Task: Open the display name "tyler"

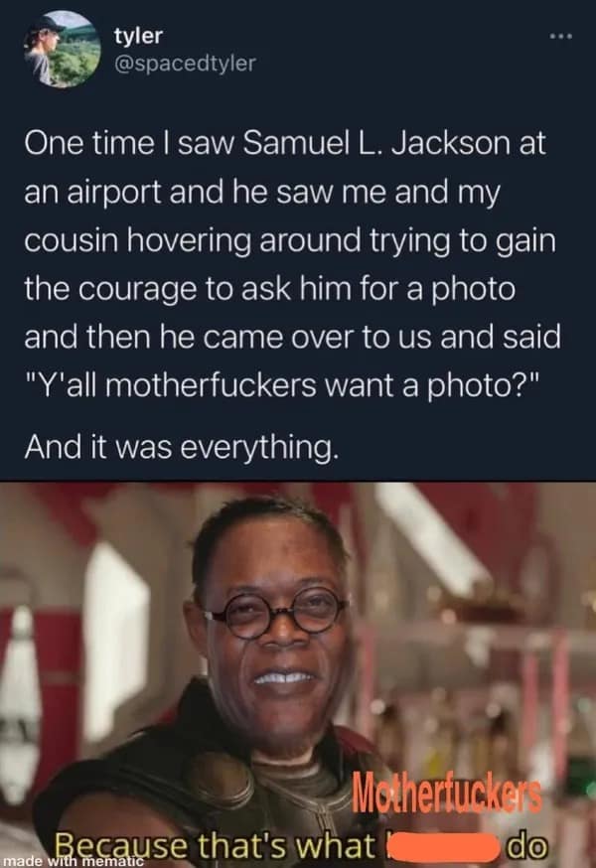Action: 138,36
